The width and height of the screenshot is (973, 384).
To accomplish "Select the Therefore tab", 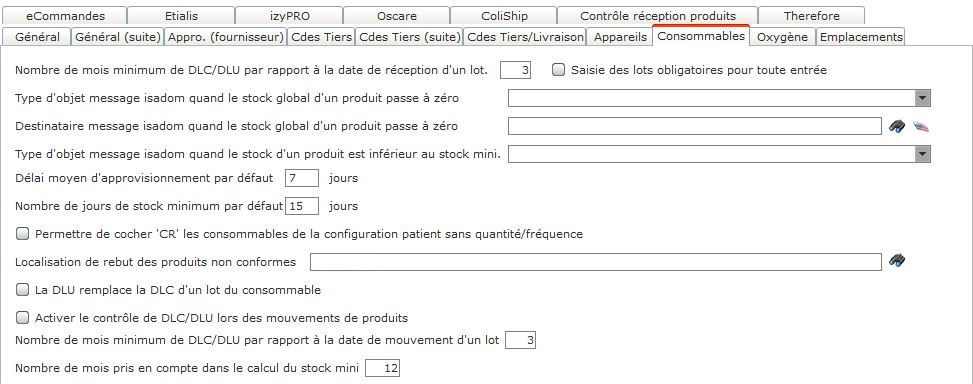I will pyautogui.click(x=811, y=16).
